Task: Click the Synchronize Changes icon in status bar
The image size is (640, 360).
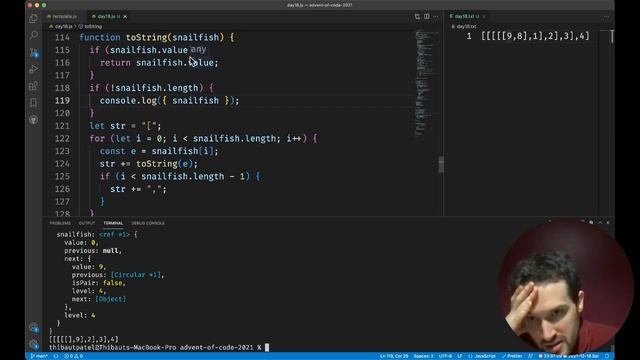Action: tap(56, 356)
